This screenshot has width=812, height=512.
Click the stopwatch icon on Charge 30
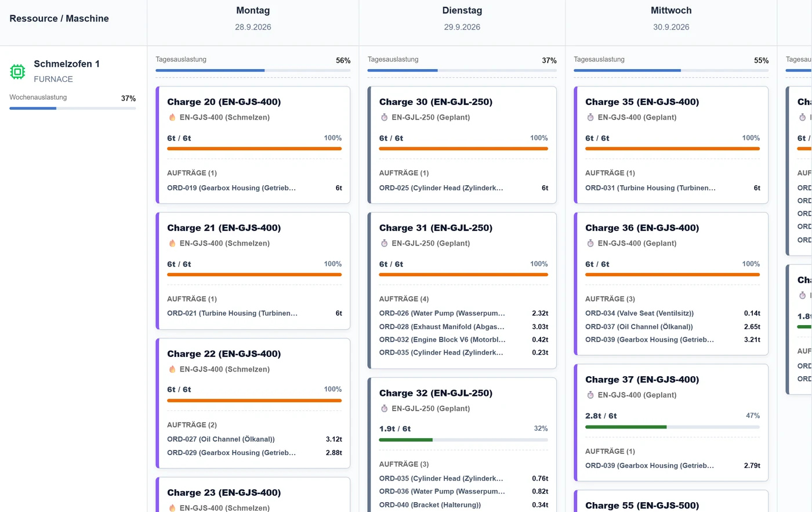pyautogui.click(x=384, y=117)
